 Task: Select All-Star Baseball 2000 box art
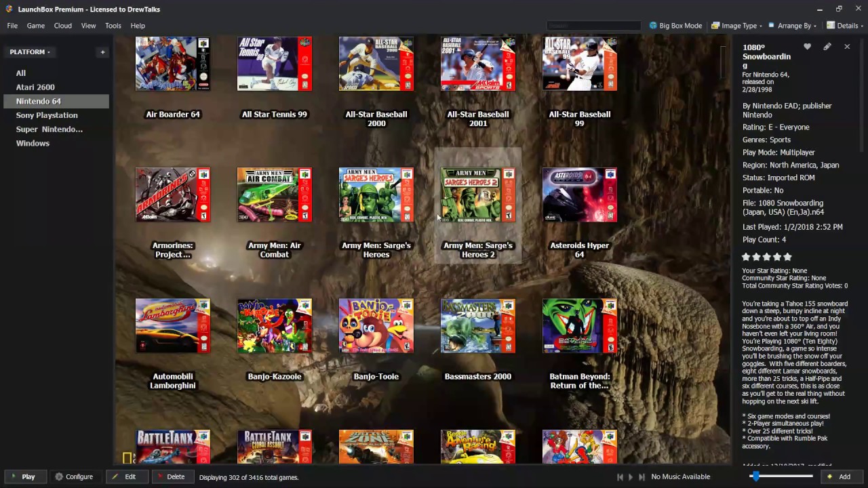[376, 64]
